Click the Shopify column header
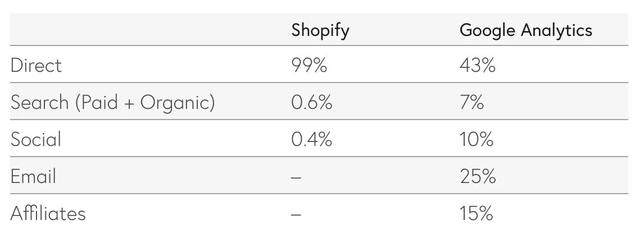This screenshot has height=238, width=644. click(x=320, y=31)
